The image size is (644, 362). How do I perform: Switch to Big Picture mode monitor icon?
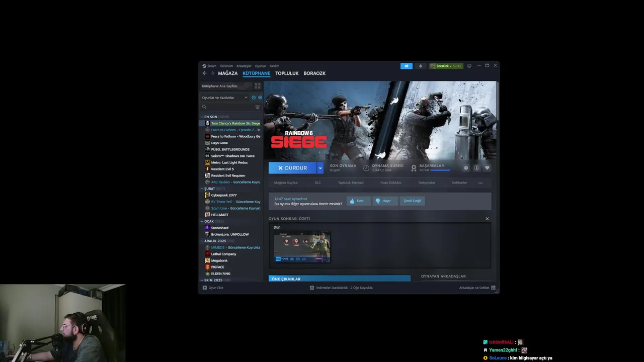[x=469, y=66]
